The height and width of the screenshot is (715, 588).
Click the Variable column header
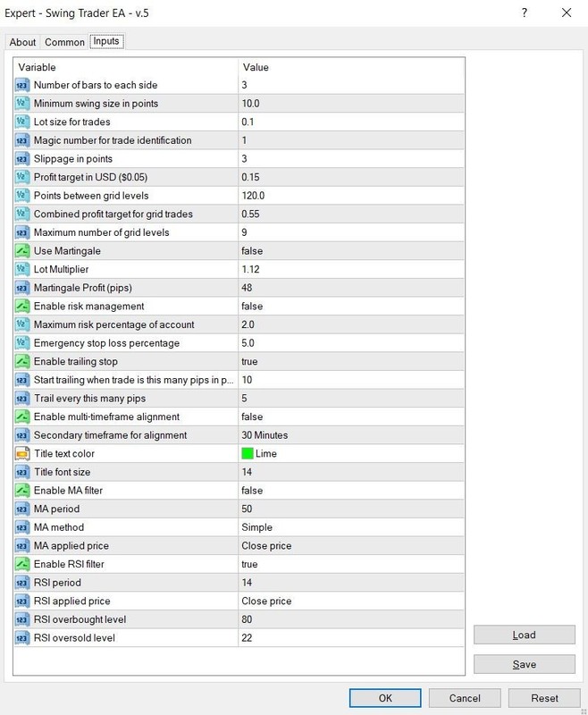(x=126, y=68)
